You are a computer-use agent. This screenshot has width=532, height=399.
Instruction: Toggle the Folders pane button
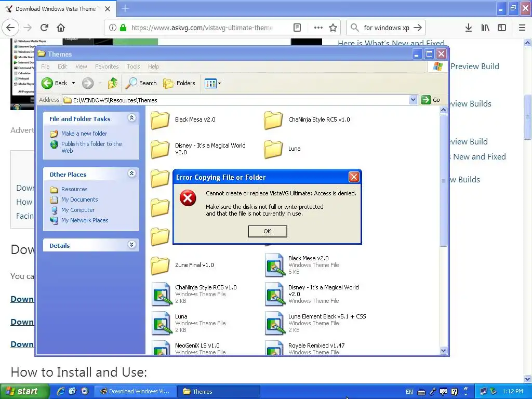point(179,83)
